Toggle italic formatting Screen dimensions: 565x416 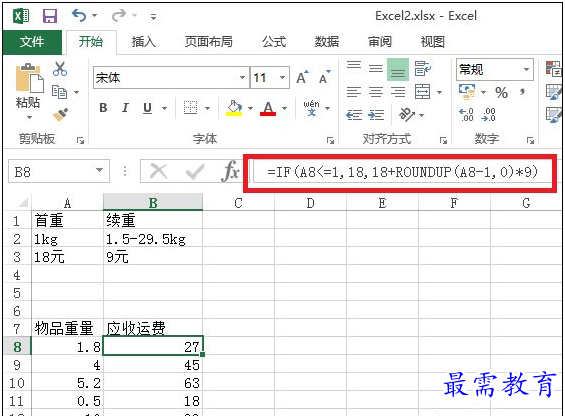coord(125,108)
